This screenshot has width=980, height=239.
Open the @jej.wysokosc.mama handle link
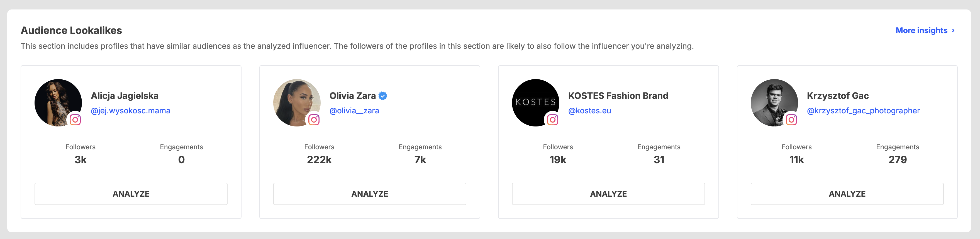point(130,111)
